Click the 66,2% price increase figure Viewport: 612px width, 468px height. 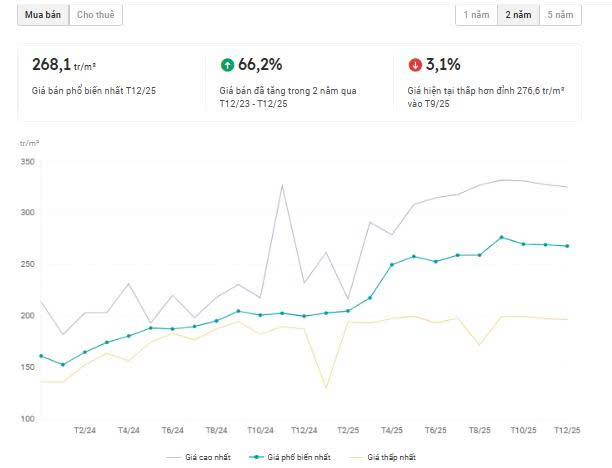[260, 65]
